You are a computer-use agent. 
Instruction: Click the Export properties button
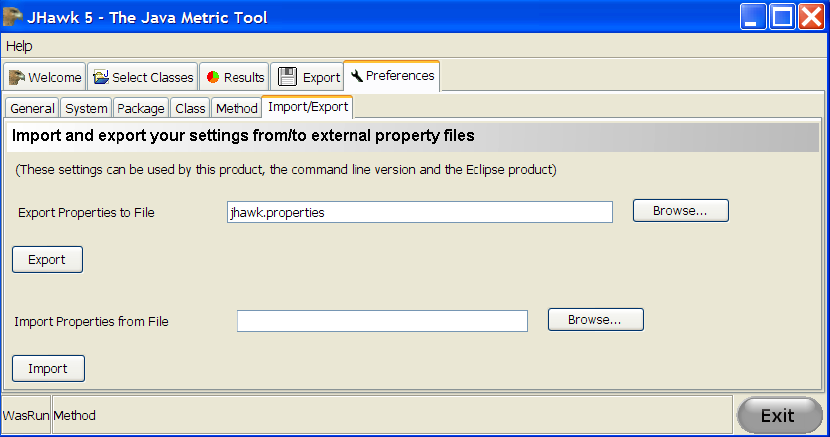point(48,259)
